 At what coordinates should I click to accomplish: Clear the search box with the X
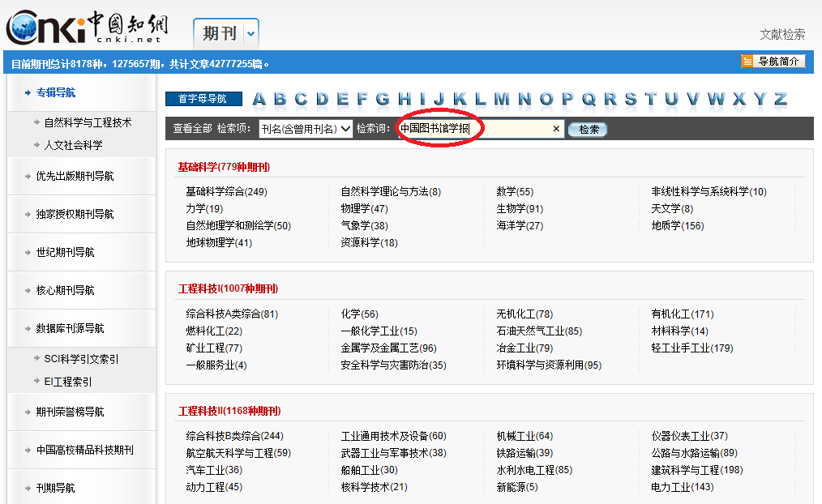pos(556,129)
